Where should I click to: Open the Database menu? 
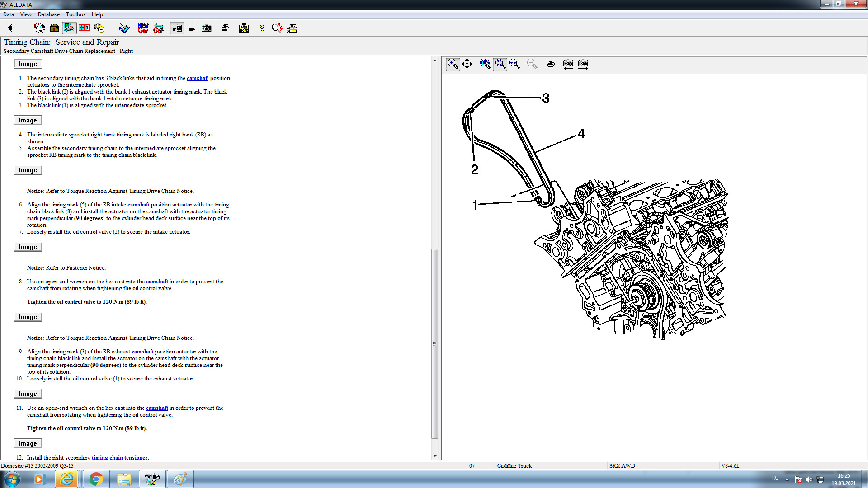[48, 14]
